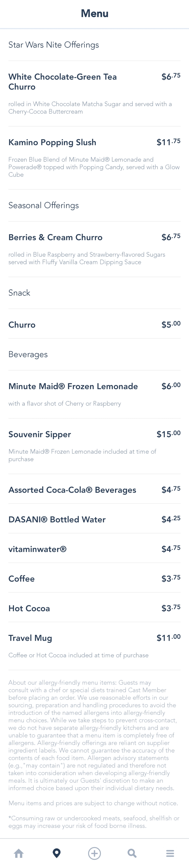Select the Kamino Popping Slush item
Viewport: 189px width, 868px height.
coord(52,142)
